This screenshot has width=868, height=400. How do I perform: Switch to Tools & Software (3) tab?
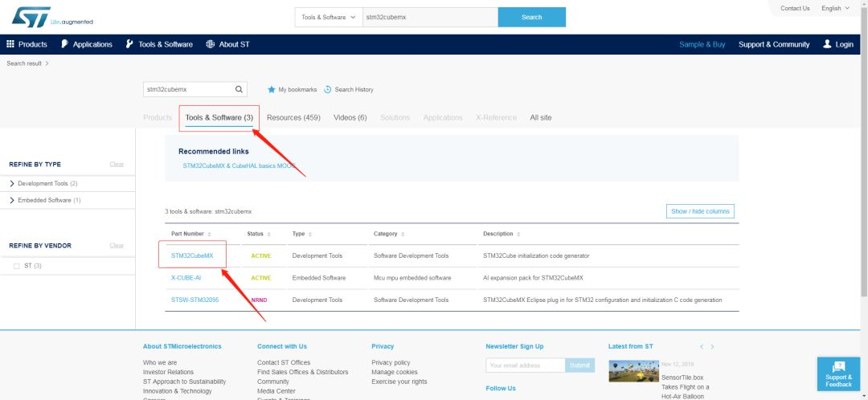point(219,118)
